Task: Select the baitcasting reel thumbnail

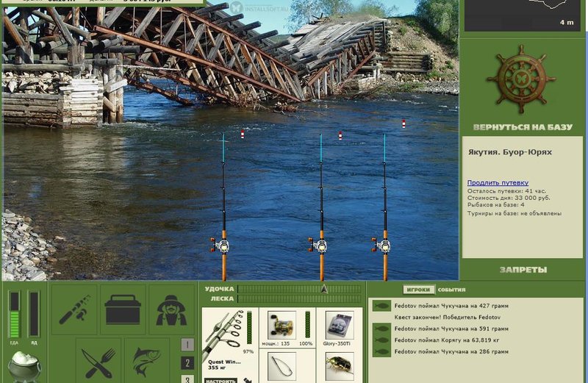Action: pyautogui.click(x=282, y=325)
